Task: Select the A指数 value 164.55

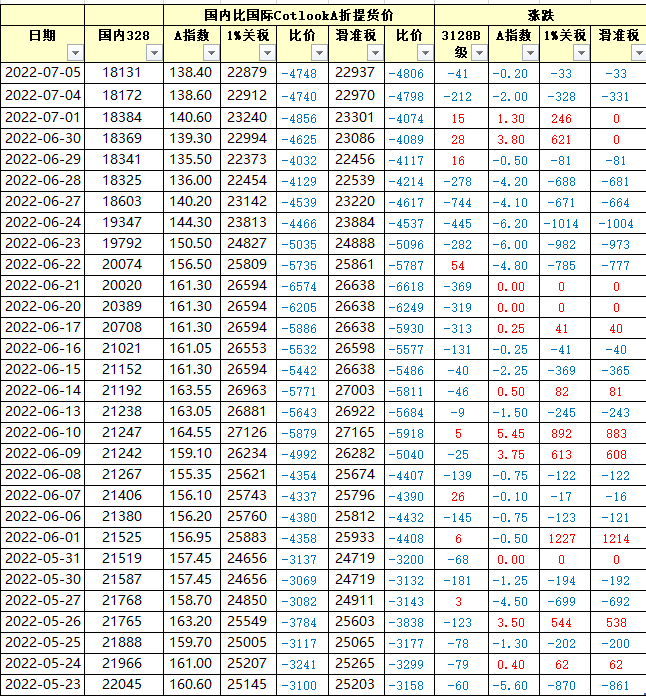Action: 192,432
